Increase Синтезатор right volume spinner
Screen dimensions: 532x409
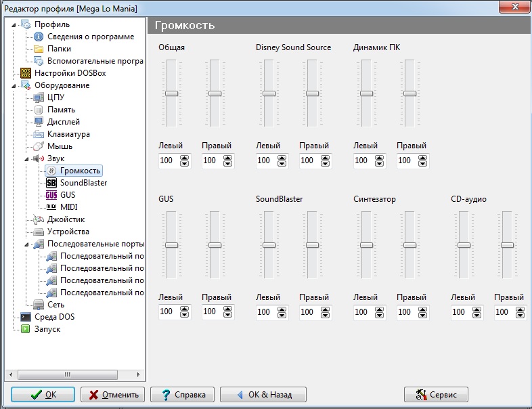point(422,309)
